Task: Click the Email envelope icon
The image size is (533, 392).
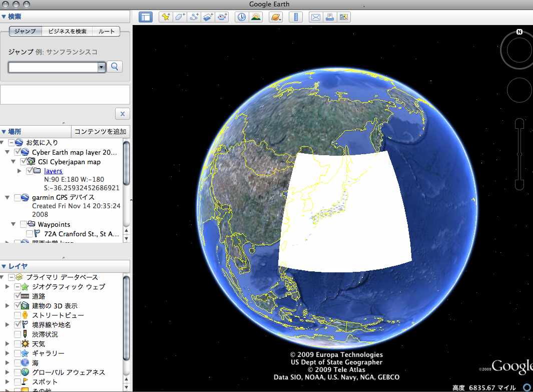Action: [x=315, y=17]
